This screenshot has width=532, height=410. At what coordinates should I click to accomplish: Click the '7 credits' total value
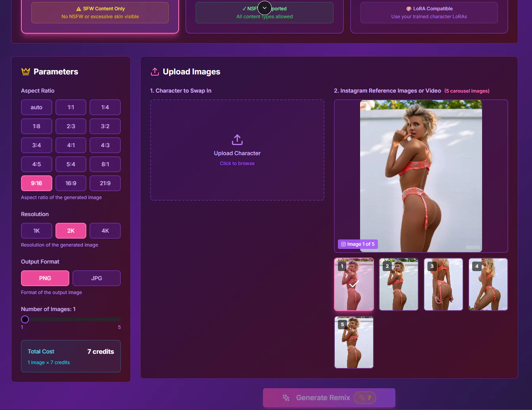[x=101, y=351]
